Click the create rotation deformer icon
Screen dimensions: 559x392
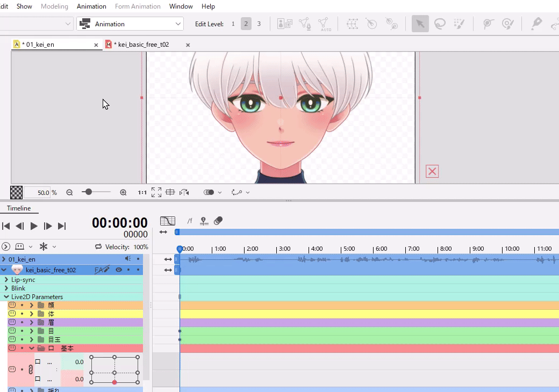pos(371,24)
